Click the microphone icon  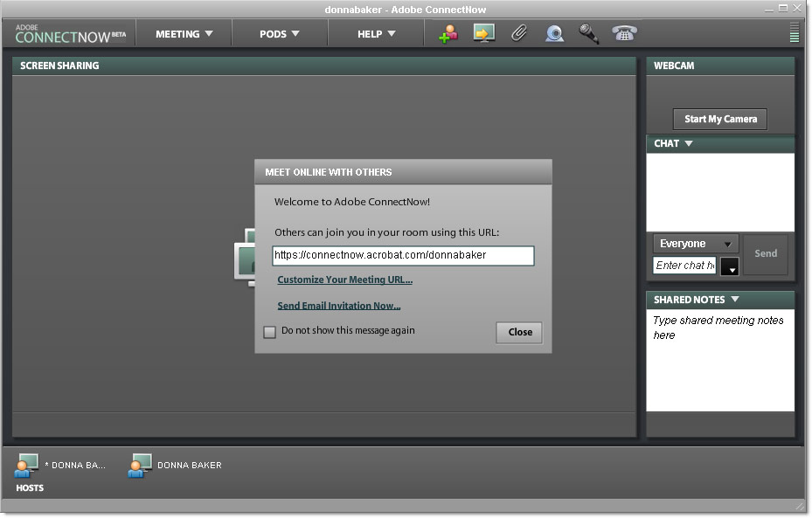pyautogui.click(x=589, y=34)
